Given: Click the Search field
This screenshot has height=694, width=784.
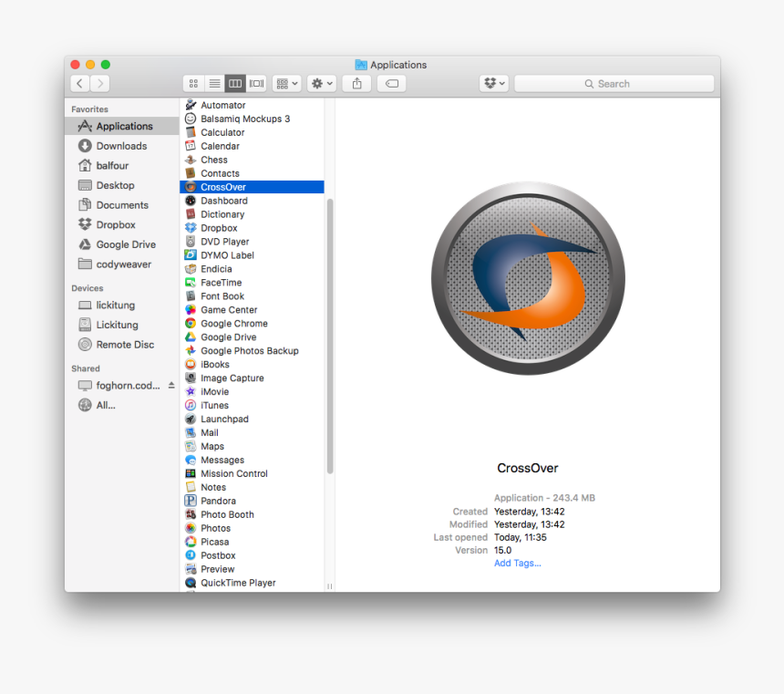Looking at the screenshot, I should 614,83.
